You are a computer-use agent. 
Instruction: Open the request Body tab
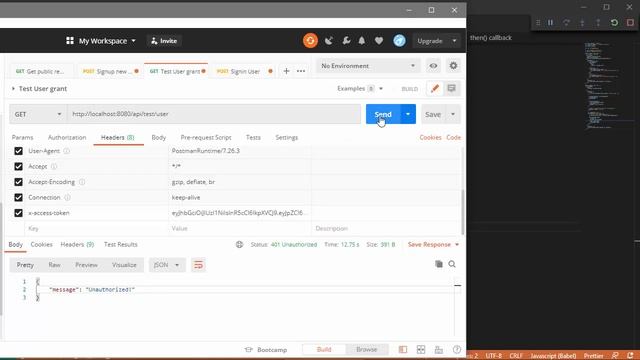click(158, 138)
